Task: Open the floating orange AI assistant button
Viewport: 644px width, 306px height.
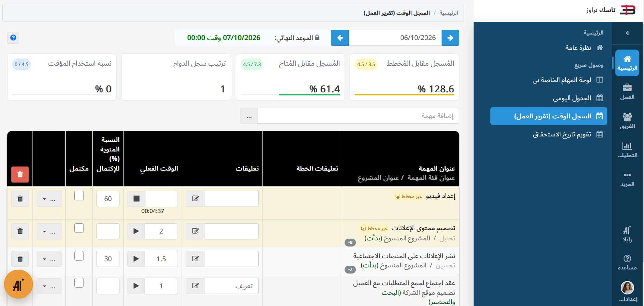Action: (18, 284)
